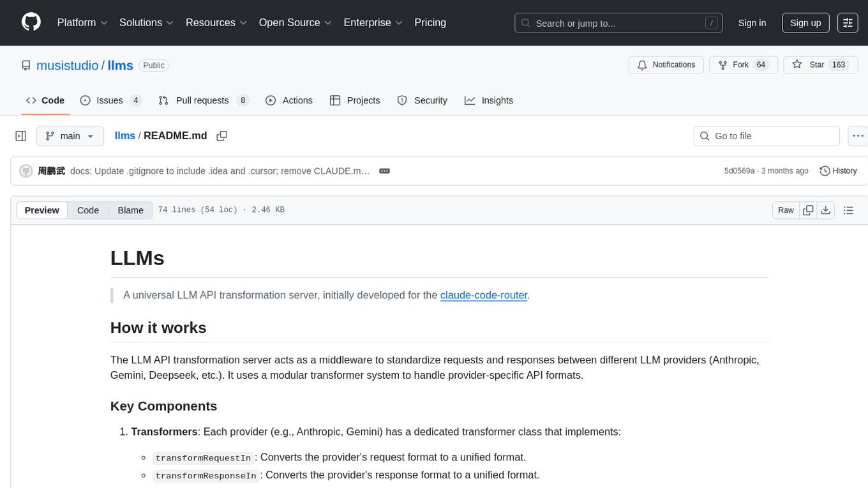The height and width of the screenshot is (488, 868).
Task: Click the commit author avatar
Action: tap(26, 171)
